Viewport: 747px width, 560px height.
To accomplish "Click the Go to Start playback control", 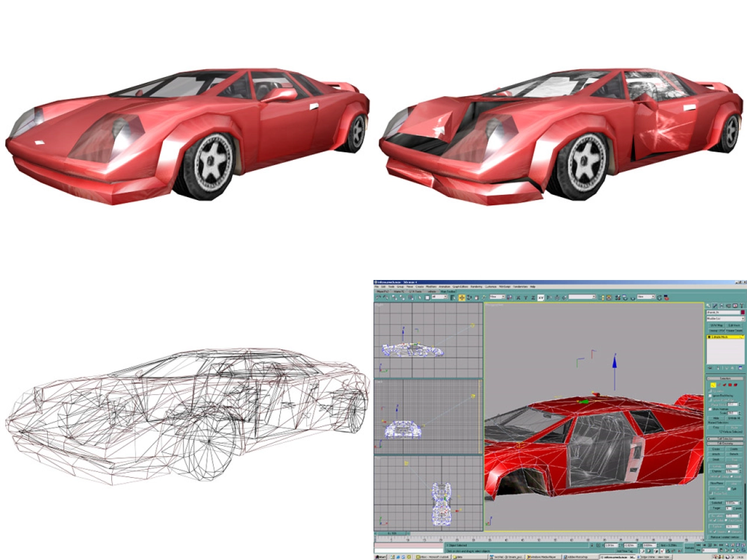I will 698,545.
